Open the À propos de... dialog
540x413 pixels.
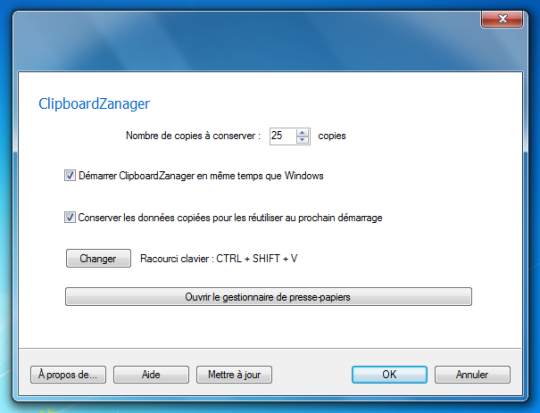click(68, 374)
